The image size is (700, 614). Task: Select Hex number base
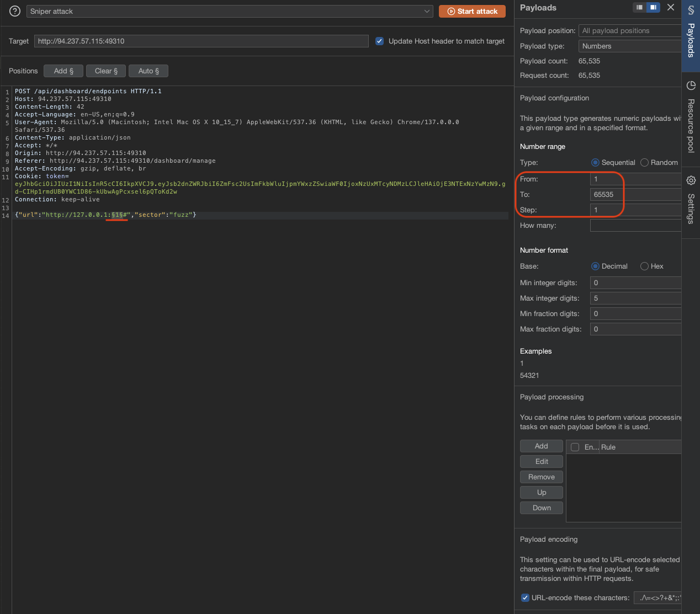[x=644, y=266]
